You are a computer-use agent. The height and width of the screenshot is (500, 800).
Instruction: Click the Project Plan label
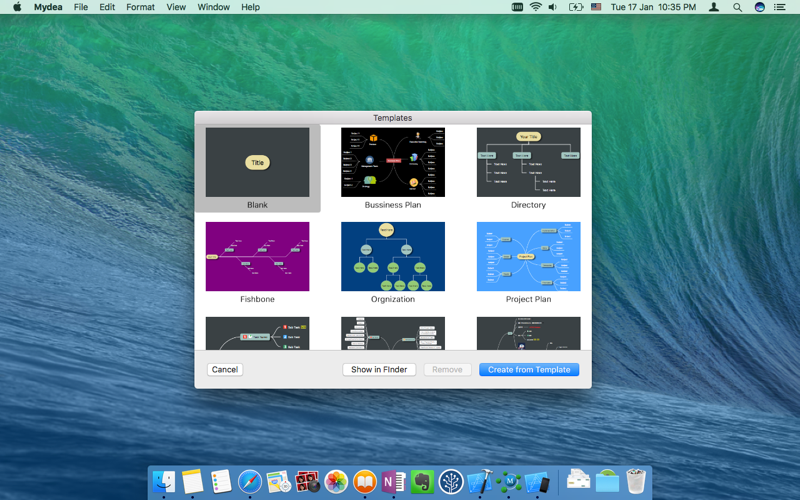[529, 299]
